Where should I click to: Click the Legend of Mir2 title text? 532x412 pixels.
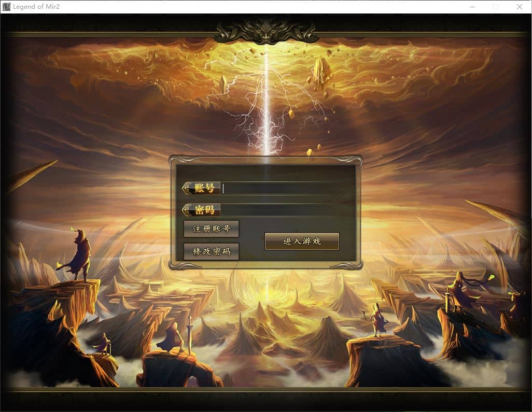[36, 6]
